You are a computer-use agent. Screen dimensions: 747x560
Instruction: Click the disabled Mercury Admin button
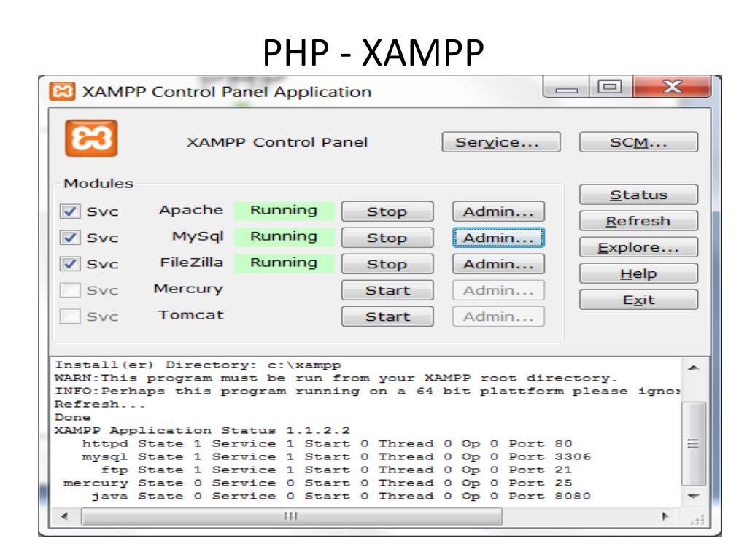(498, 290)
